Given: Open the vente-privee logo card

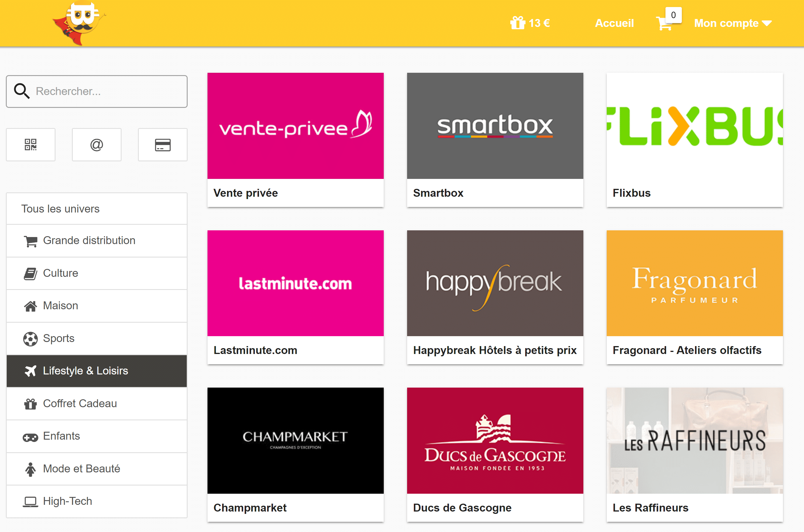Looking at the screenshot, I should (295, 125).
